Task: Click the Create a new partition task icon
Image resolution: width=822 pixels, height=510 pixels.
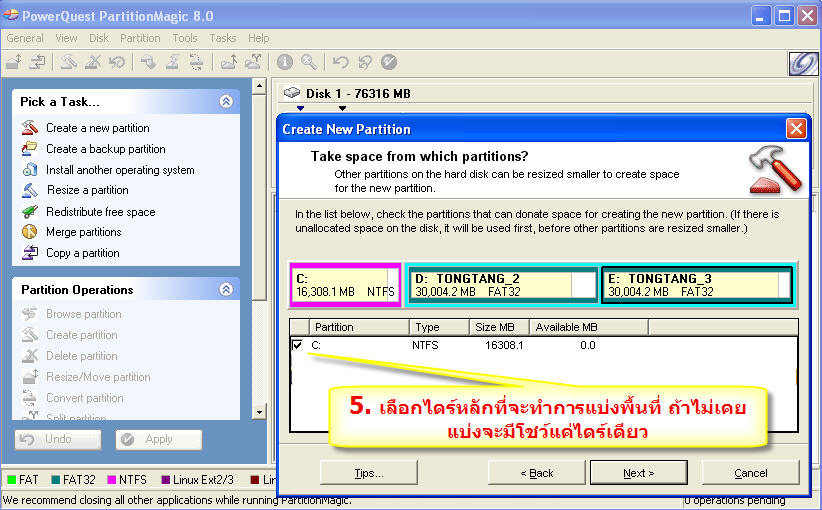Action: (x=30, y=127)
